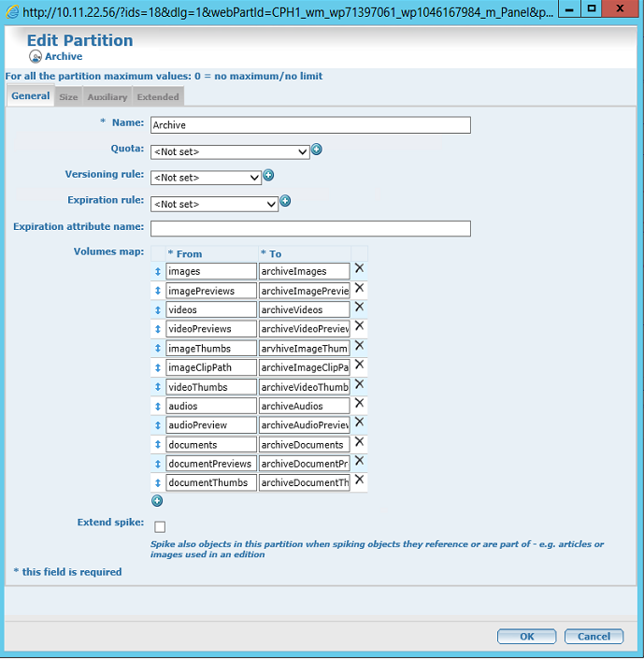Delete the videoPreviews mapping row
Viewport: 644px width, 660px height.
(x=359, y=325)
